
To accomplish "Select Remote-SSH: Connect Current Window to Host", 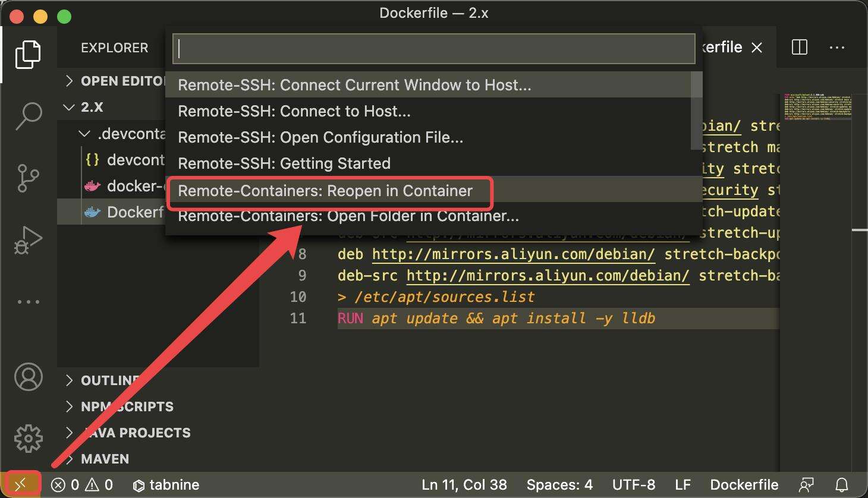I will pyautogui.click(x=428, y=85).
